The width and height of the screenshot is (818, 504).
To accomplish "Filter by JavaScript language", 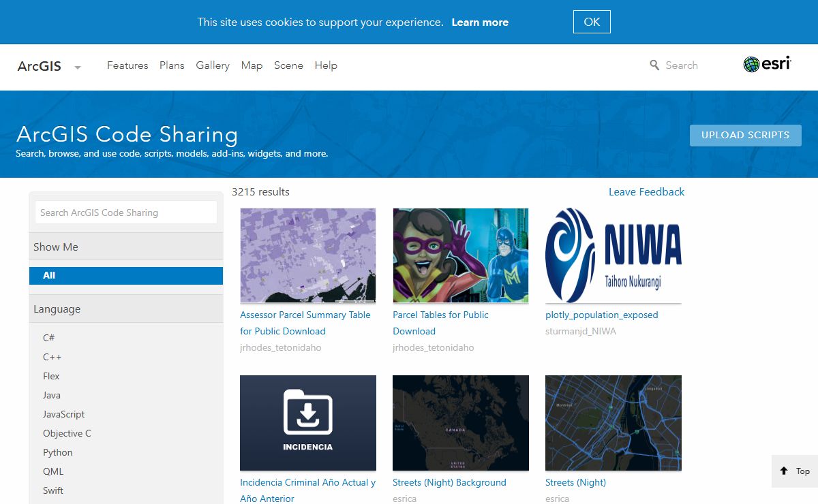I will [x=64, y=414].
